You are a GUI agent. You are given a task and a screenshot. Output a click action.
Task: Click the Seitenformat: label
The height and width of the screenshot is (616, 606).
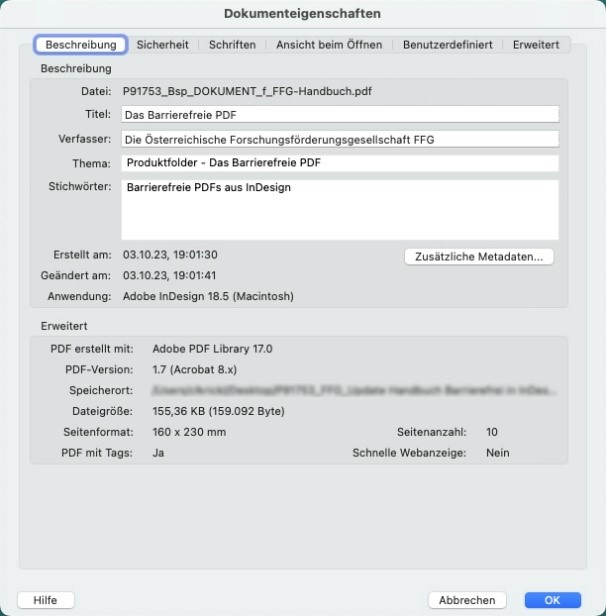pos(99,432)
